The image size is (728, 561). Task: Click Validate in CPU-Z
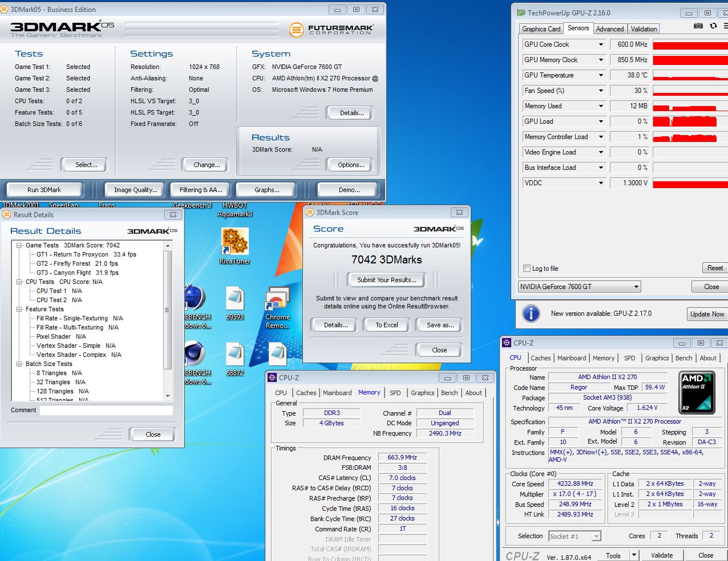pos(661,555)
